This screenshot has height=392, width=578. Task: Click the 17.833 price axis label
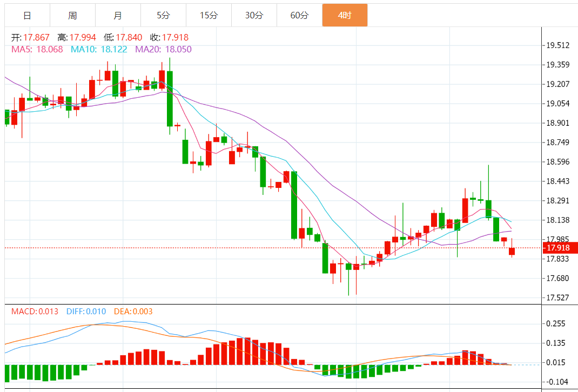[557, 259]
